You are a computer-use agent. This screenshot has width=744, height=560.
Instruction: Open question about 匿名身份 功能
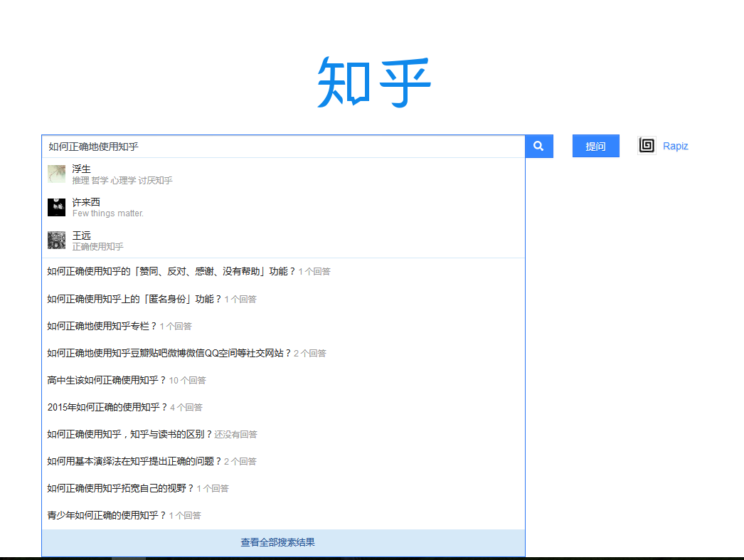click(283, 299)
